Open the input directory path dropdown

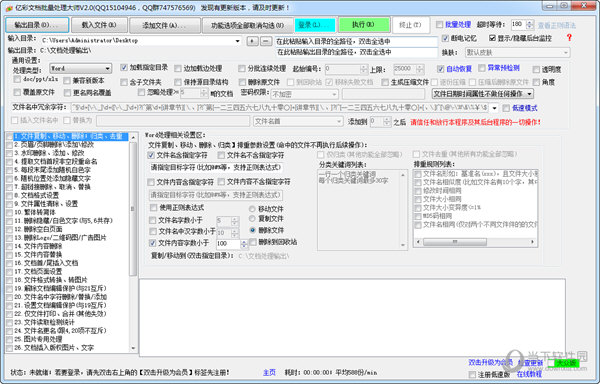tap(238, 41)
